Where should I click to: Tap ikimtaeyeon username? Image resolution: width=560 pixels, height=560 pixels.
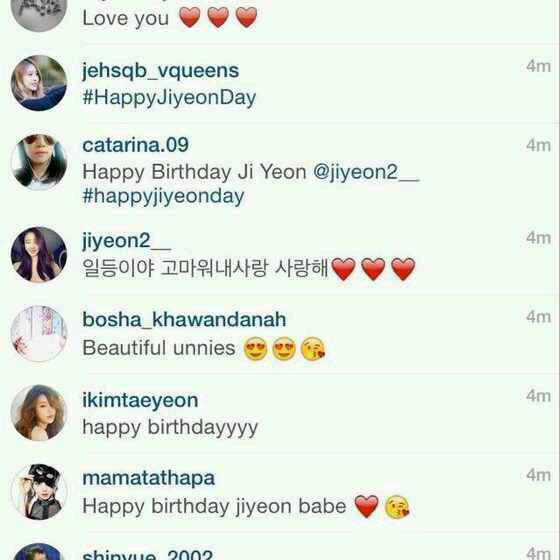click(140, 400)
